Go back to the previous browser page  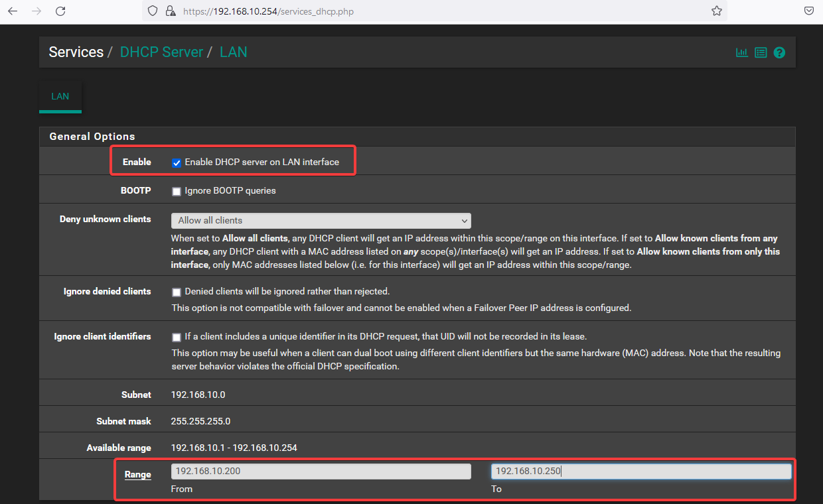pyautogui.click(x=13, y=11)
